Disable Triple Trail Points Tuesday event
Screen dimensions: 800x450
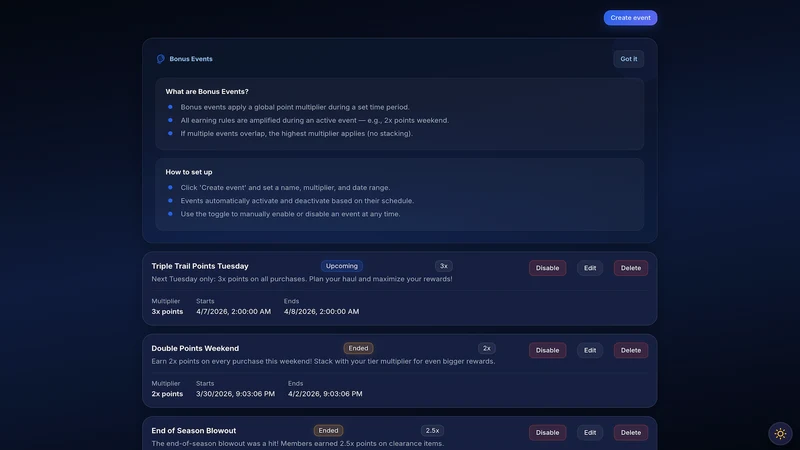point(547,268)
